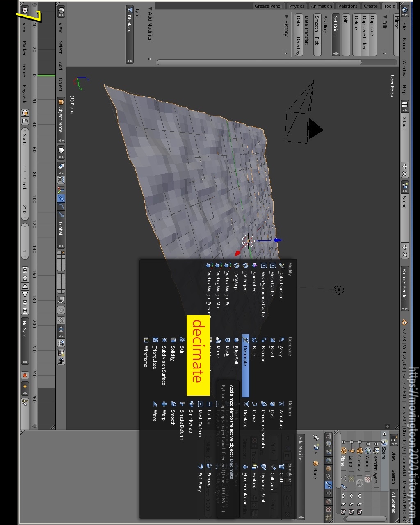
Task: Click the Shrinkwrap modifier icon
Action: tap(191, 404)
